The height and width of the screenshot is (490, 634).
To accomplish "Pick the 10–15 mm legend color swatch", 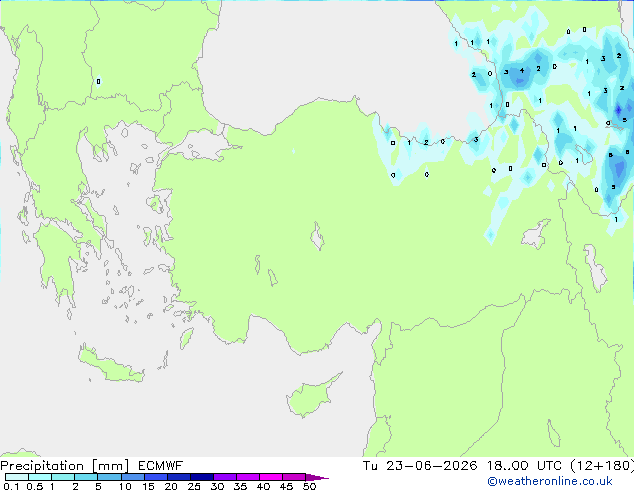I will [133, 477].
